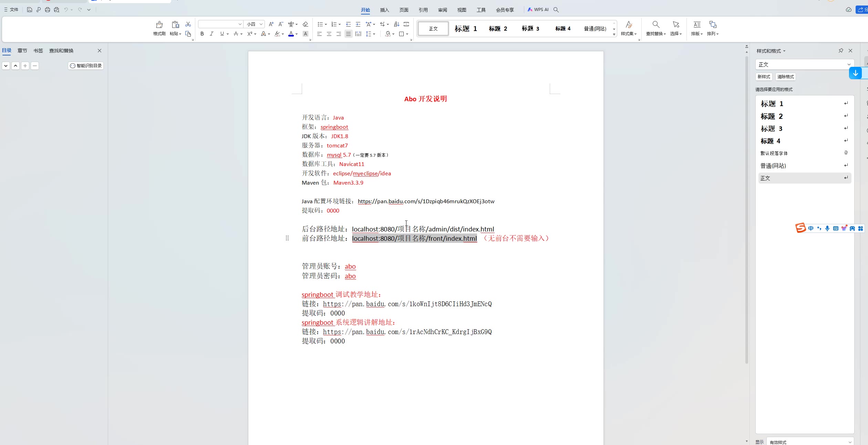Select Align Left paragraph alignment

tap(319, 34)
